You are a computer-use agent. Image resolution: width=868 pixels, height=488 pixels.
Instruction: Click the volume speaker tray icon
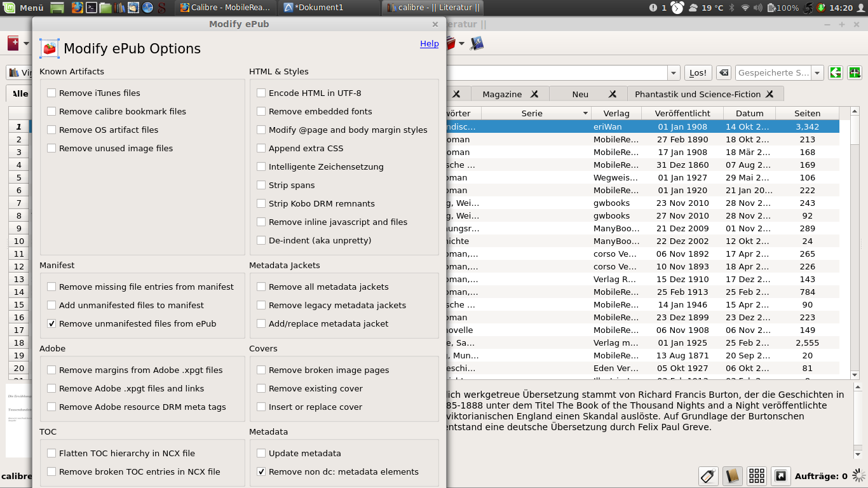click(759, 8)
